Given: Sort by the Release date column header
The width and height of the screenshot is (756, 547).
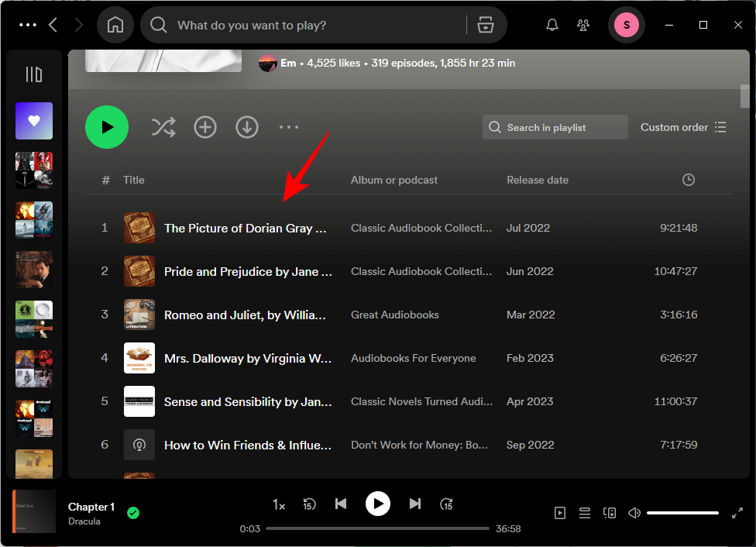Looking at the screenshot, I should (x=538, y=180).
